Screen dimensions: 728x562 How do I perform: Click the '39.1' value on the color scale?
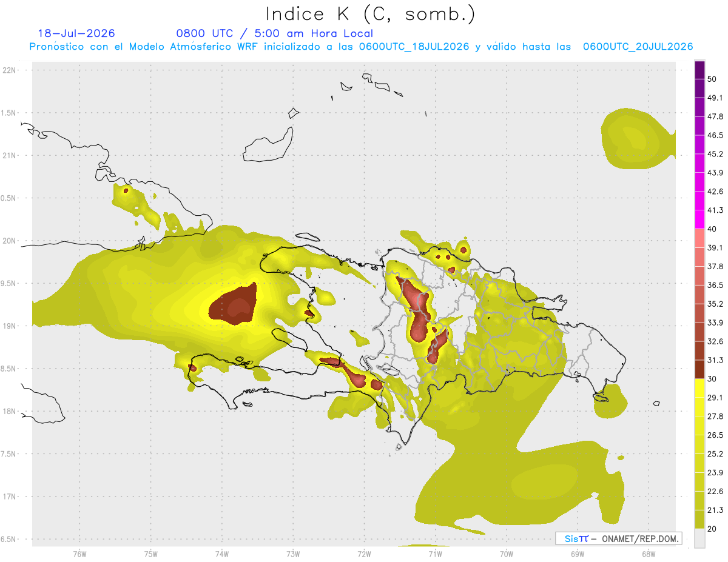click(x=715, y=248)
